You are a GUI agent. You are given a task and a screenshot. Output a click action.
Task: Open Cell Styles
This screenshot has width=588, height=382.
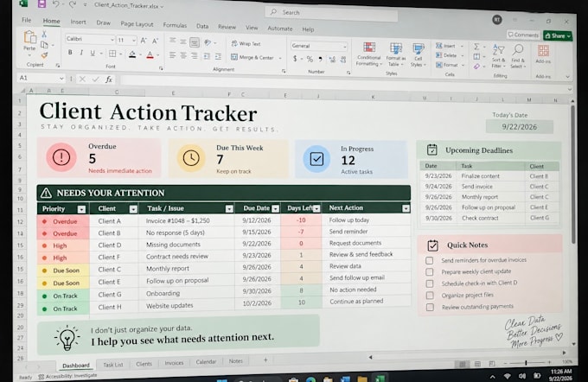419,55
